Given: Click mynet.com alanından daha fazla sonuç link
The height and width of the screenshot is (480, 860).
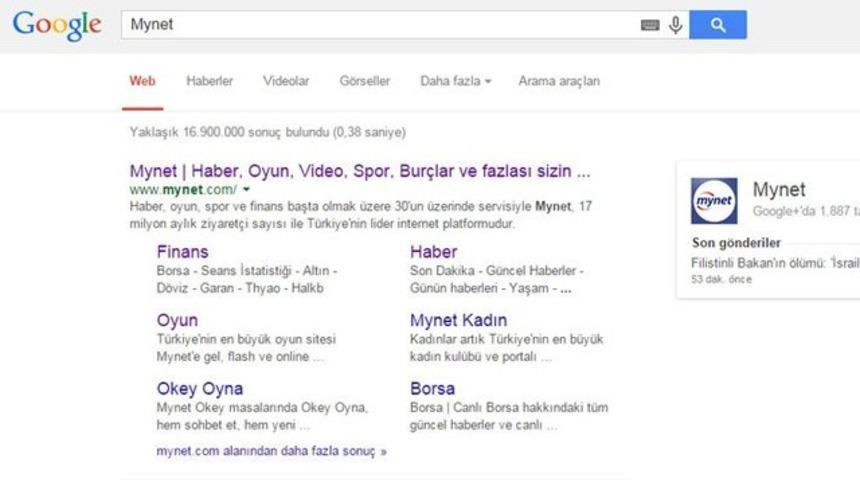Looking at the screenshot, I should pyautogui.click(x=271, y=451).
